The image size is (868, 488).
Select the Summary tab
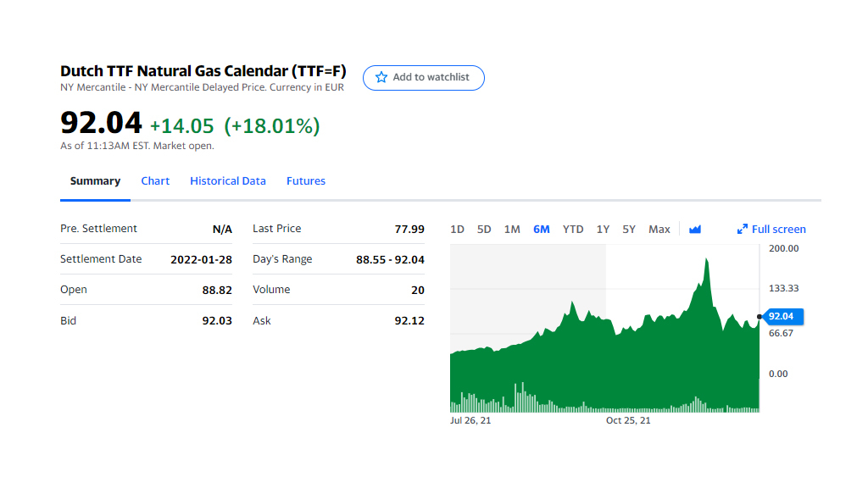coord(95,181)
